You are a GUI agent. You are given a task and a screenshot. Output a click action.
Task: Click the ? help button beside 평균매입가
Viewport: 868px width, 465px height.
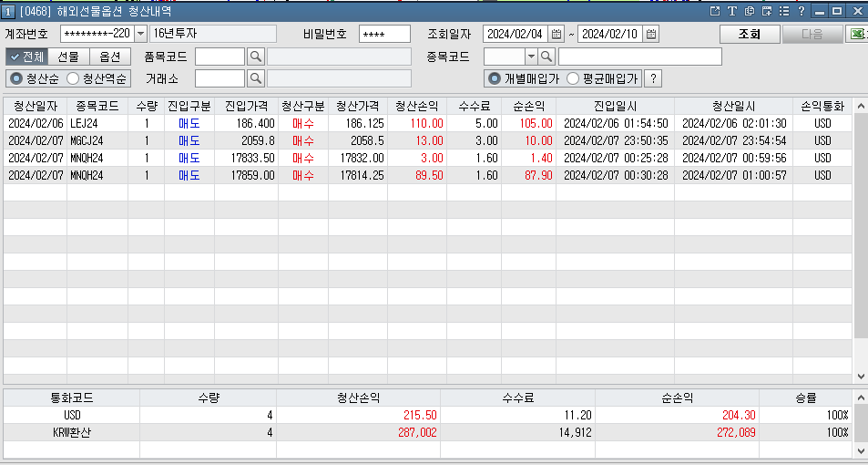coord(653,78)
